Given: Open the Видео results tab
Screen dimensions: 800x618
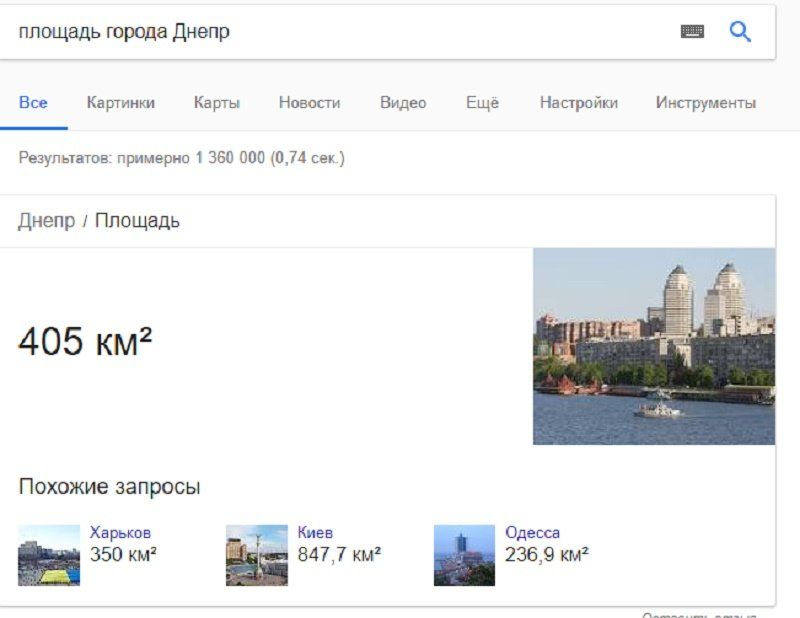Looking at the screenshot, I should [x=403, y=102].
